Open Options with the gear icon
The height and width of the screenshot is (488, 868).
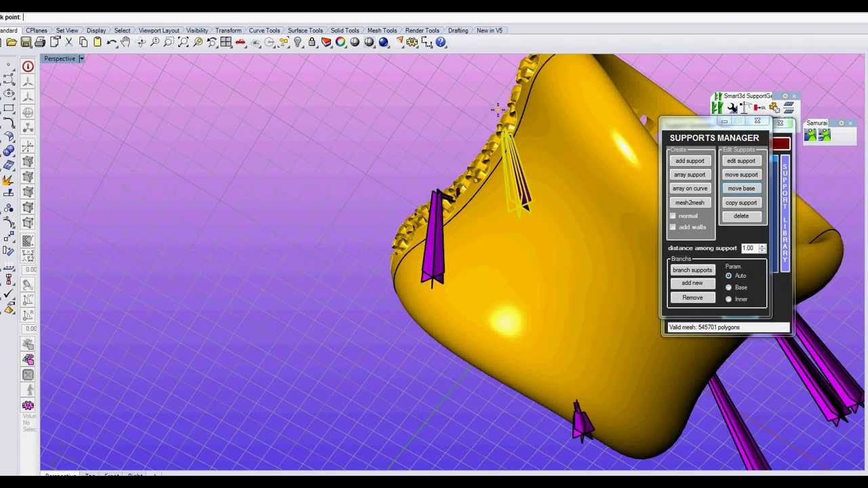click(x=412, y=42)
